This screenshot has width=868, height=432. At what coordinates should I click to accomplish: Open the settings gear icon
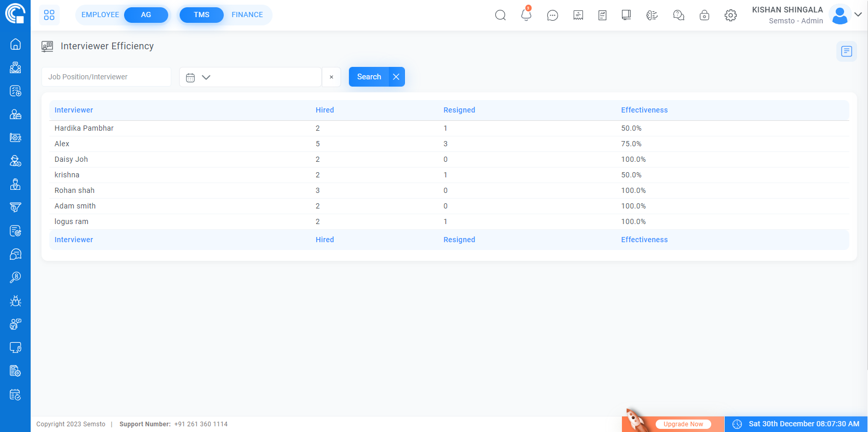pyautogui.click(x=730, y=16)
